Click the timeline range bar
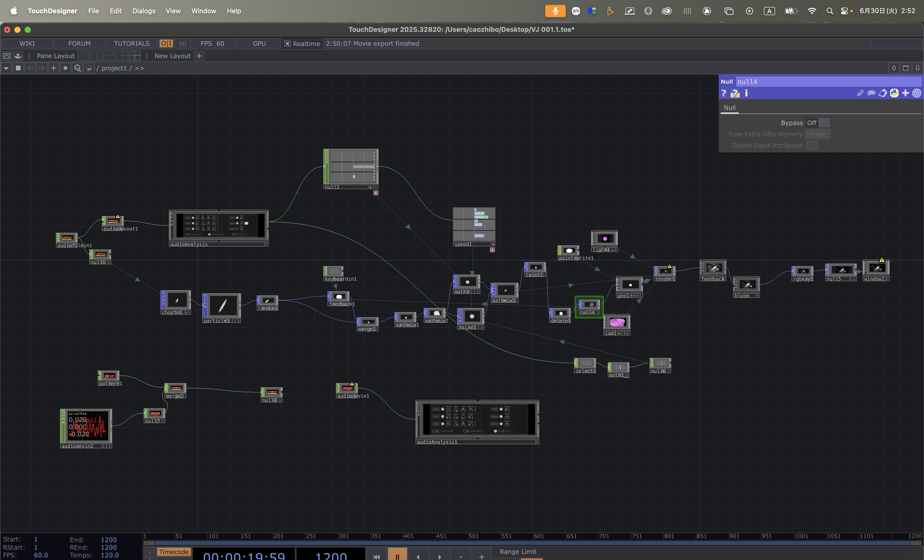The width and height of the screenshot is (924, 560). [532, 543]
